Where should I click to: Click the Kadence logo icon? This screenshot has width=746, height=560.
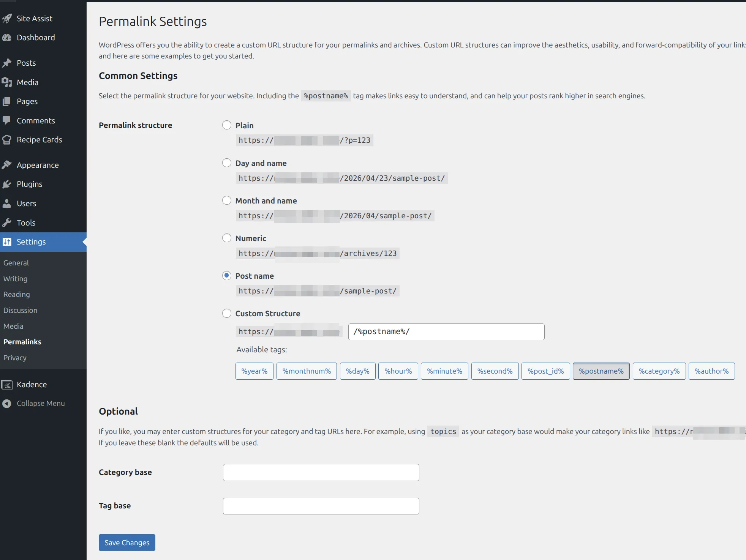[x=7, y=385]
